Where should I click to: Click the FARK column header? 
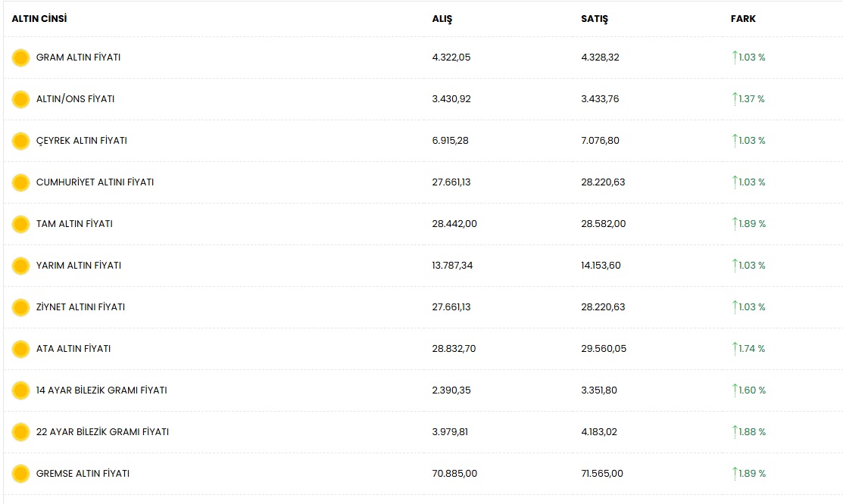click(743, 19)
